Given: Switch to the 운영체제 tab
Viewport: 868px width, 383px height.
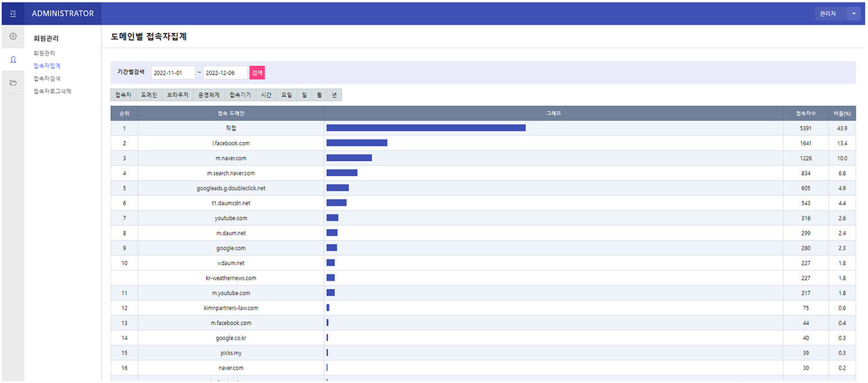Looking at the screenshot, I should tap(209, 95).
